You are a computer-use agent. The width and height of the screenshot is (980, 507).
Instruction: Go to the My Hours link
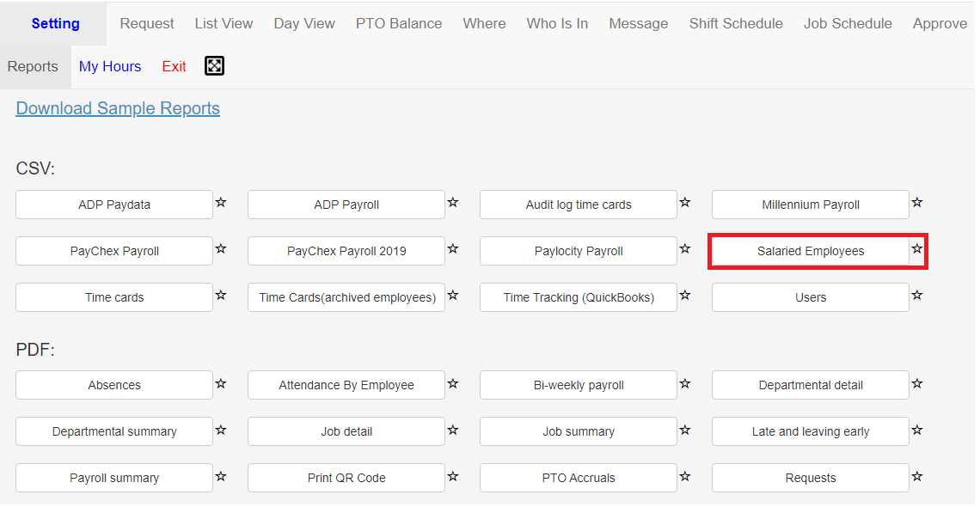(x=110, y=66)
